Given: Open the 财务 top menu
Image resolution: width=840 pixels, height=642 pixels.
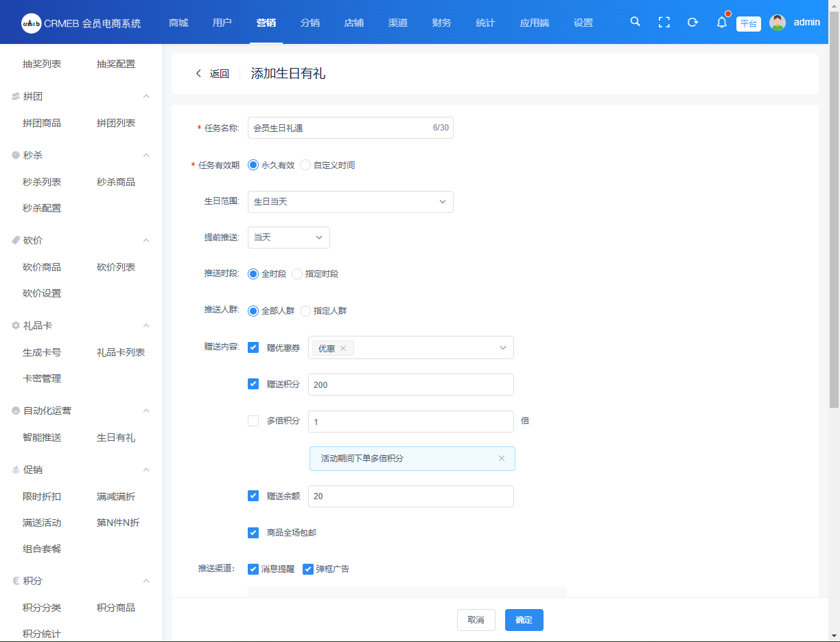Looking at the screenshot, I should coord(441,23).
